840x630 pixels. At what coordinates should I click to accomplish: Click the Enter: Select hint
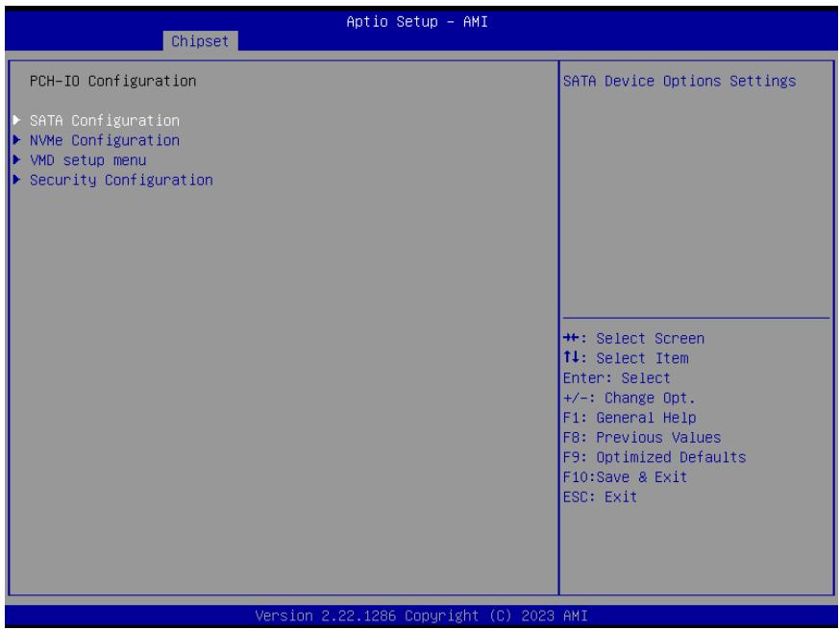(616, 377)
